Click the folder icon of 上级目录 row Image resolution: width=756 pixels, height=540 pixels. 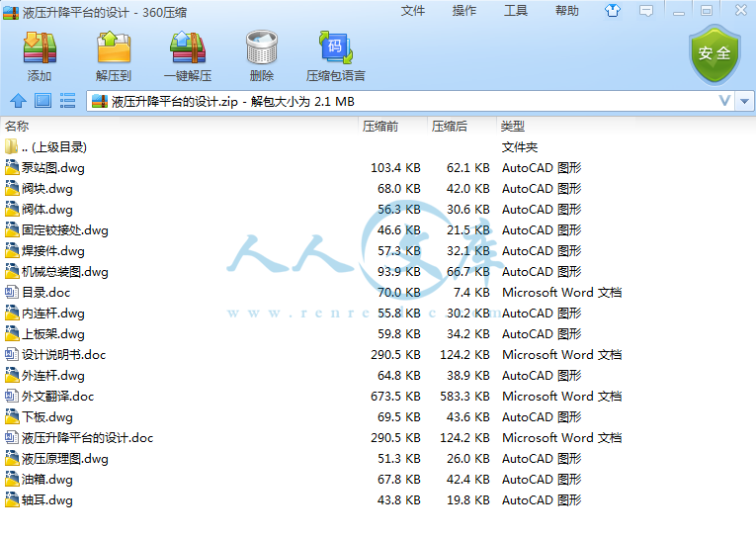click(x=11, y=146)
